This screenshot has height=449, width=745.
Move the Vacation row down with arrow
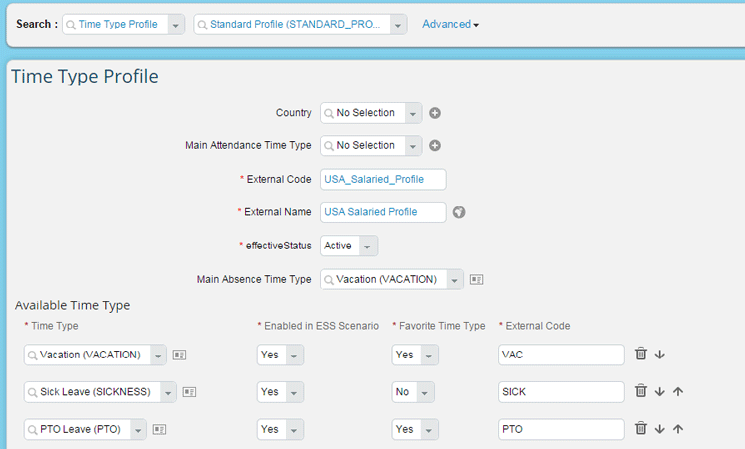(660, 355)
